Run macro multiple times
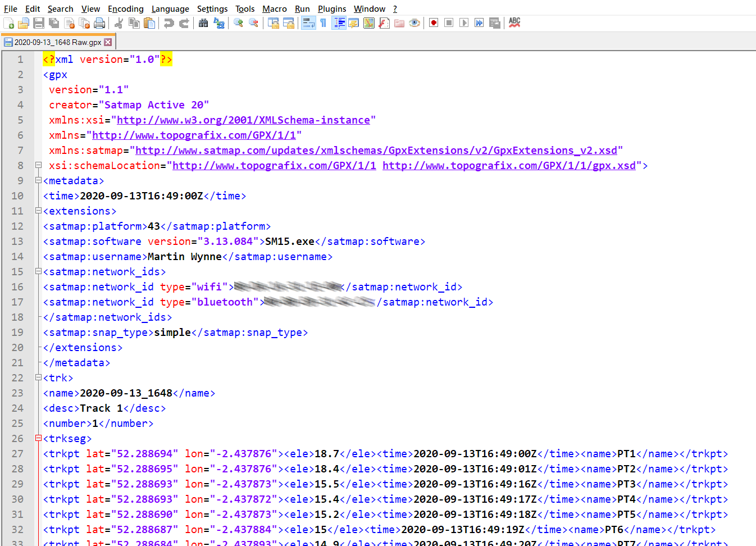 click(x=479, y=23)
